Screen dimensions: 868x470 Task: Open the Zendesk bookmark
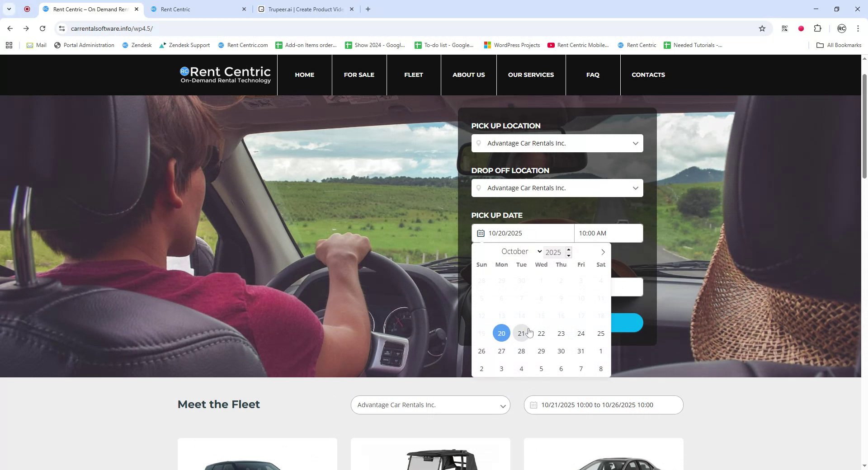[x=137, y=45]
